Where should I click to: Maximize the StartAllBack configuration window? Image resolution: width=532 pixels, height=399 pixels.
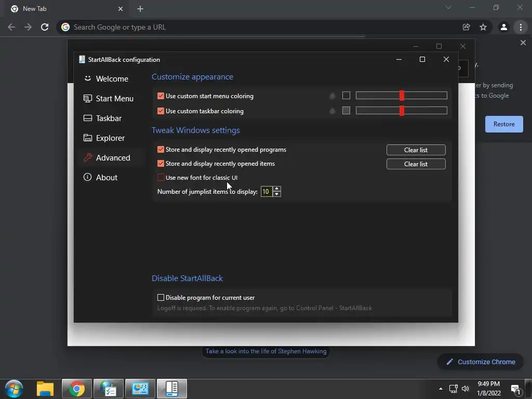click(x=422, y=59)
